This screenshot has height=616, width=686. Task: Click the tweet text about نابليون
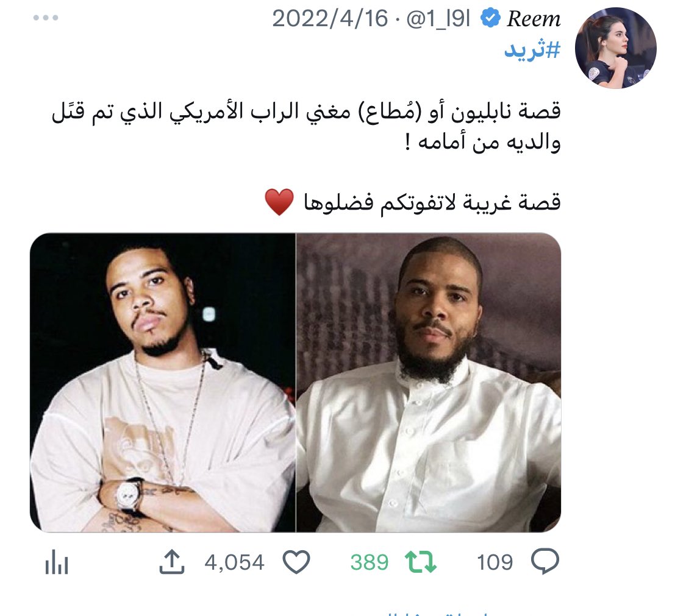(x=306, y=126)
